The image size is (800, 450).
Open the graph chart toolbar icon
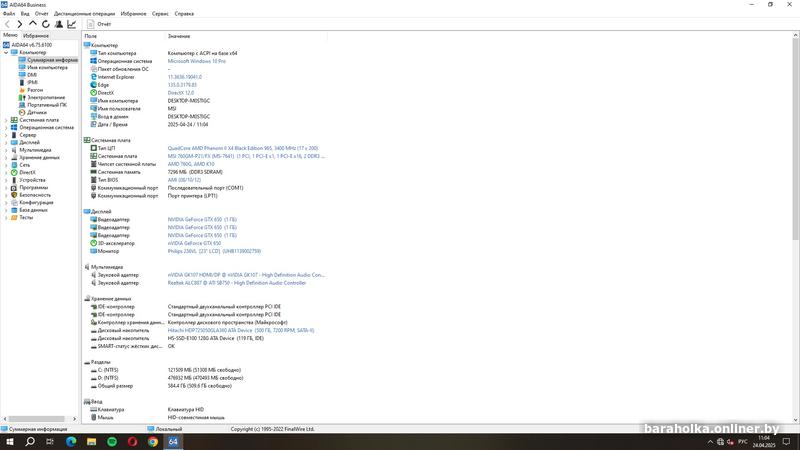click(71, 24)
